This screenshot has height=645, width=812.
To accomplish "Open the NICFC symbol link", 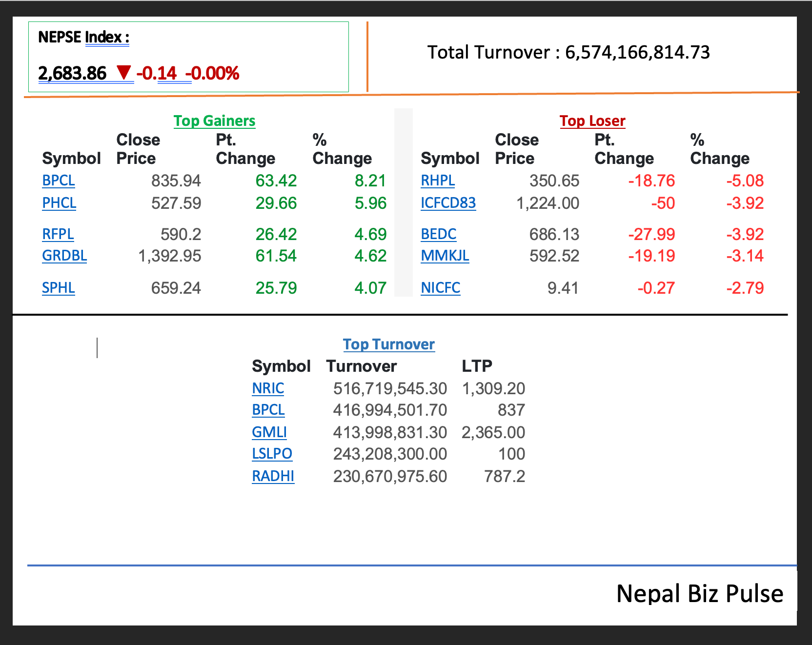I will coord(440,288).
